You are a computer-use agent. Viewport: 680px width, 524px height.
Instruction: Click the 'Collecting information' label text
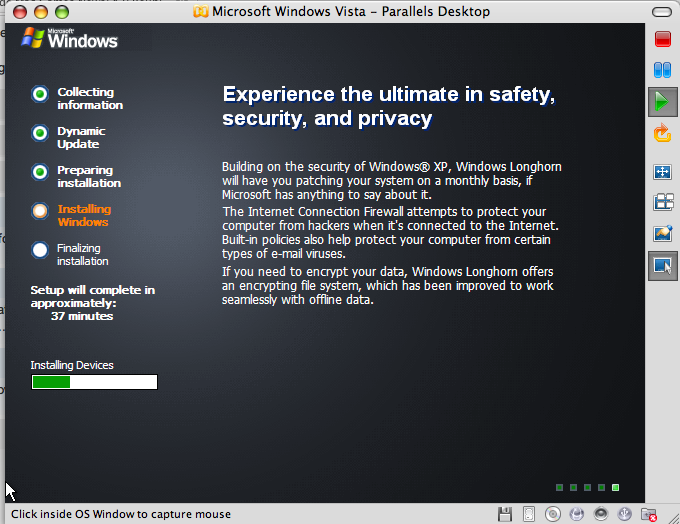pos(90,98)
